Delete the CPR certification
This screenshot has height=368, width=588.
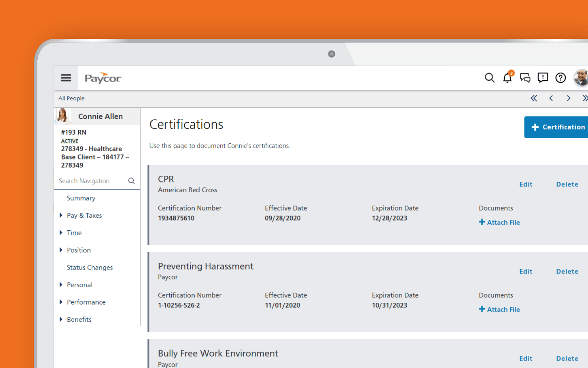click(x=567, y=184)
